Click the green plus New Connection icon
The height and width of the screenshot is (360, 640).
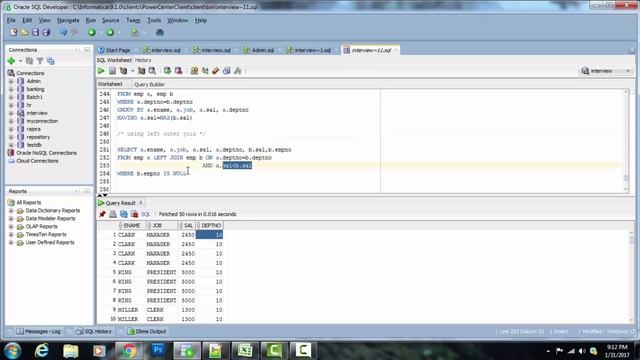pos(11,61)
